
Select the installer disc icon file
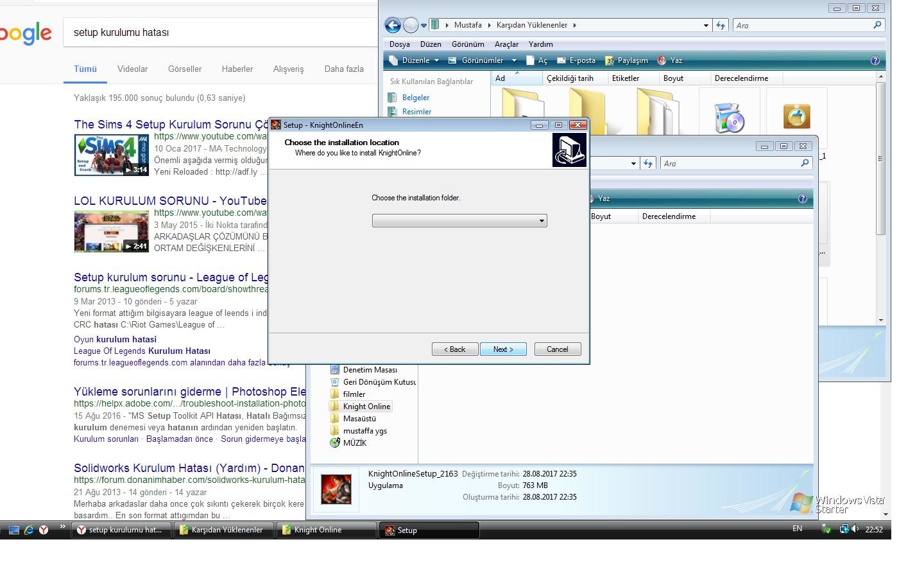[x=729, y=117]
